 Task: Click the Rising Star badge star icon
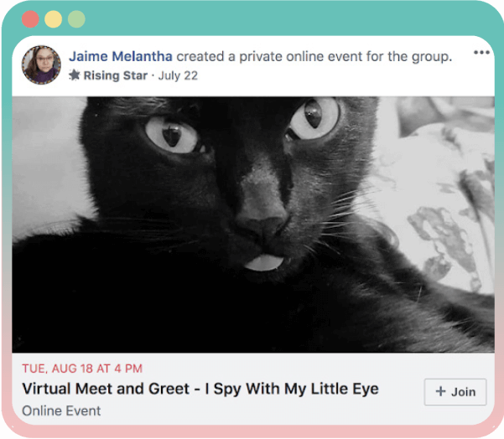coord(74,75)
